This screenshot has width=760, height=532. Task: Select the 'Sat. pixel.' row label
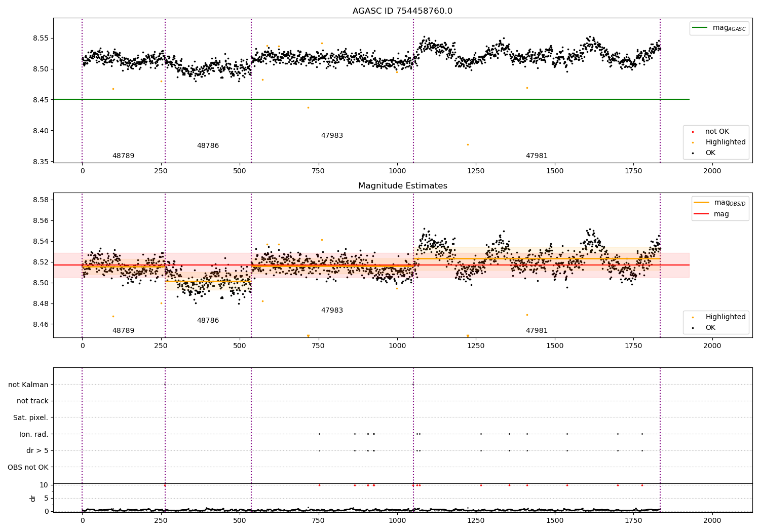(x=31, y=418)
